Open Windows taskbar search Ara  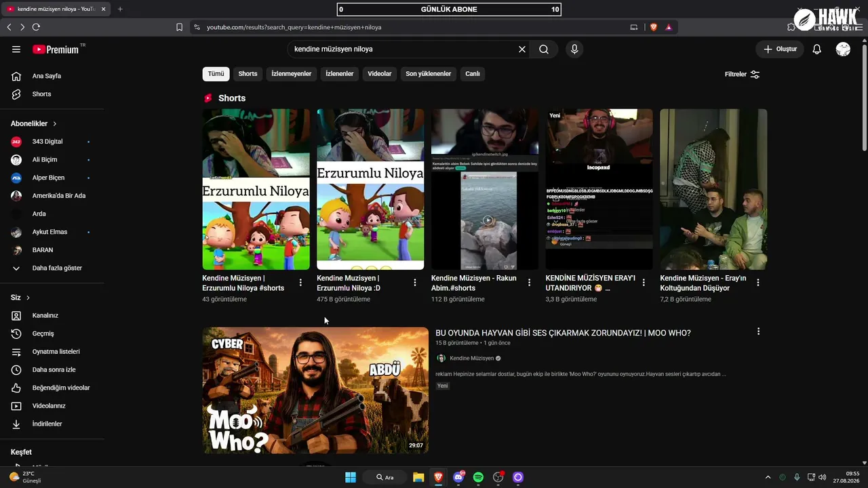(x=385, y=477)
